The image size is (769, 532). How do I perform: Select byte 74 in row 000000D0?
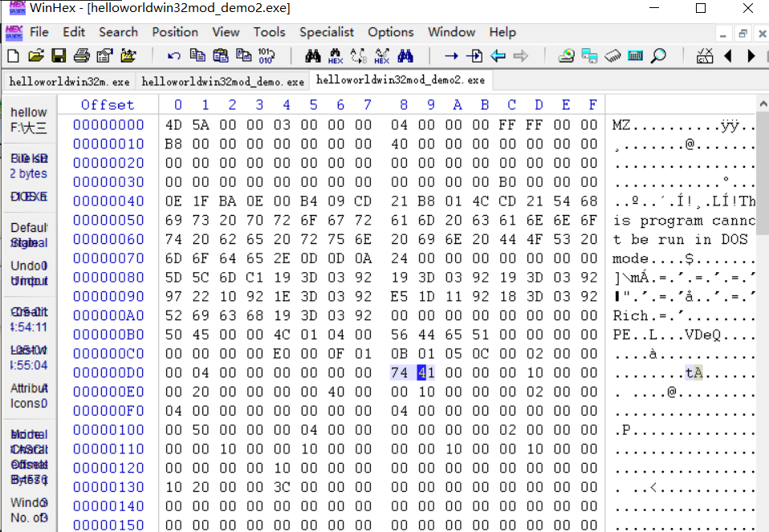399,372
